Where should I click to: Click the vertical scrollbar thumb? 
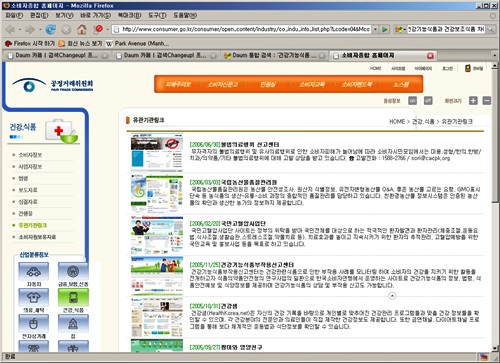tap(495, 137)
